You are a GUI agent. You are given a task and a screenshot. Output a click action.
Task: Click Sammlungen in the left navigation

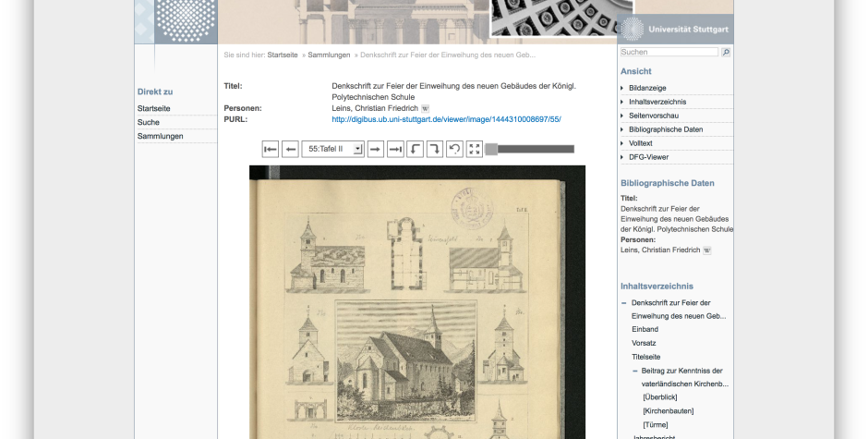click(x=160, y=137)
